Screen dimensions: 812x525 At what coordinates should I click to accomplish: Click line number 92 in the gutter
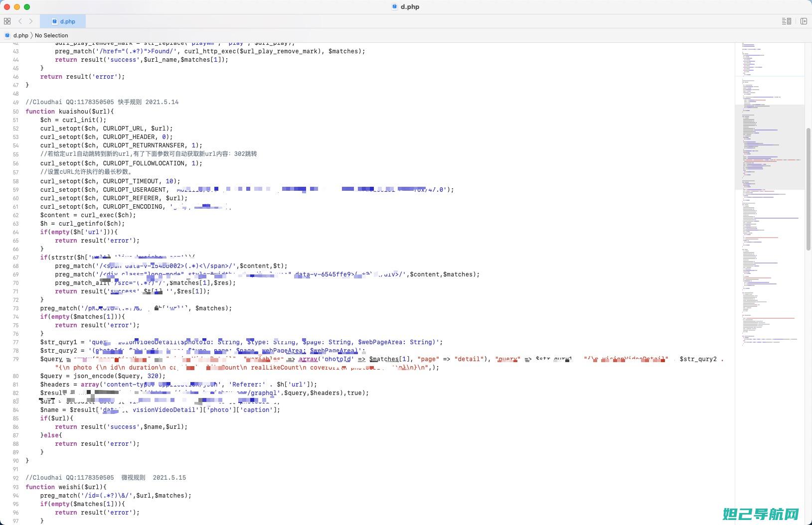pos(15,478)
